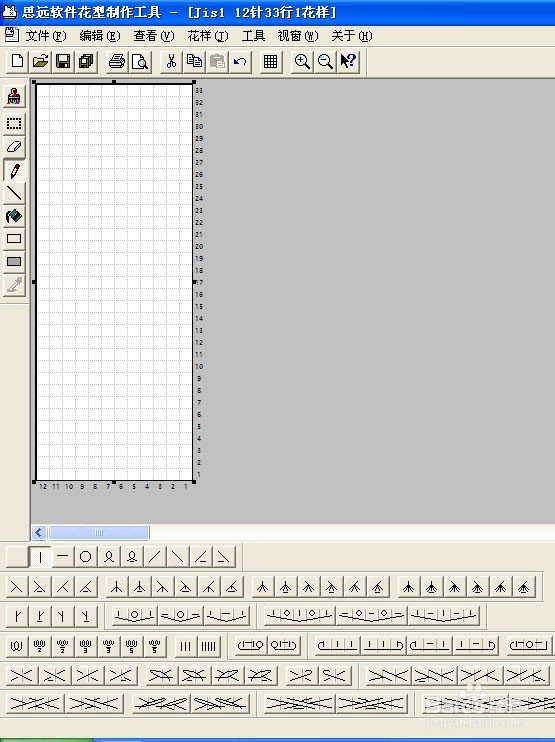
Task: Open the 关于(H) menu
Action: [352, 36]
